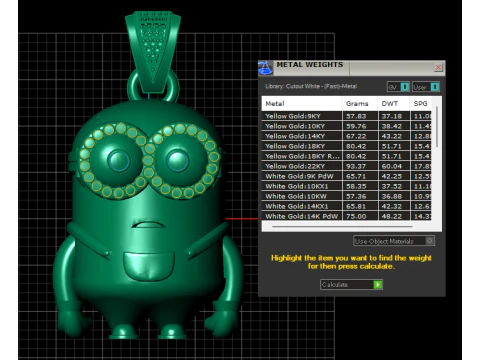This screenshot has width=480, height=360.
Task: Click the Metal column header
Action: 302,104
